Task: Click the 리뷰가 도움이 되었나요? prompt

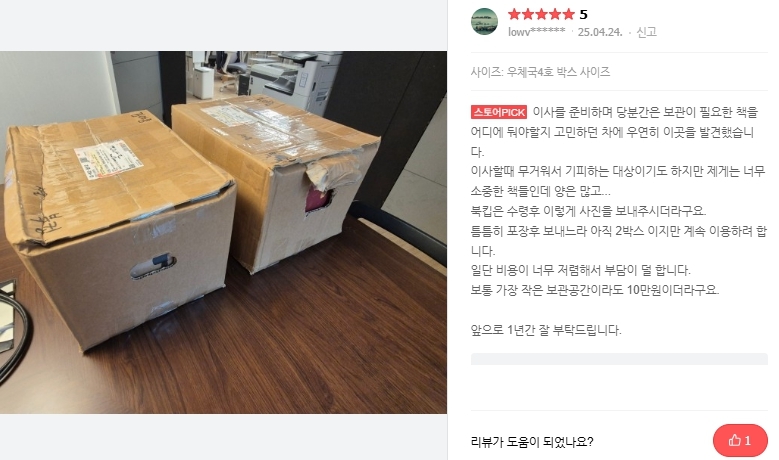Action: 532,441
